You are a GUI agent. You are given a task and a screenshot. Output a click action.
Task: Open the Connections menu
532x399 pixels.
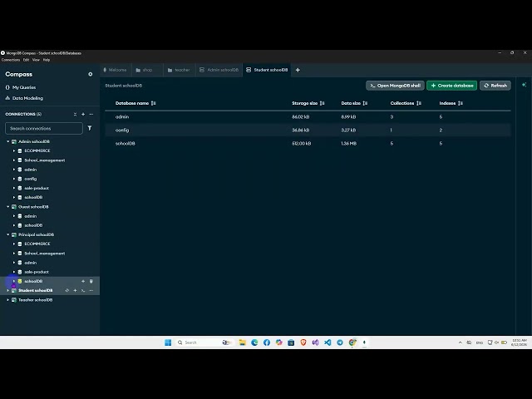tap(11, 60)
